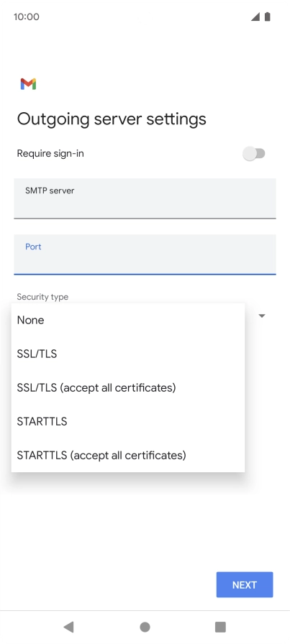Tap the 10:00 clock in status bar
Screen dimensions: 290x644
(27, 17)
